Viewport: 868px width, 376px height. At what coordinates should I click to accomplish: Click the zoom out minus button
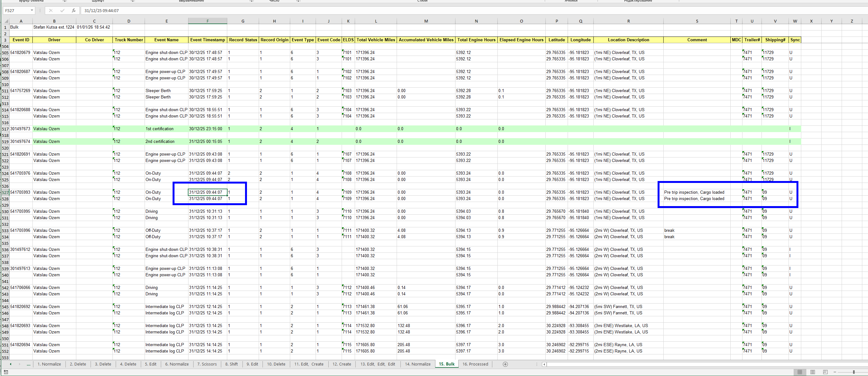(835, 372)
